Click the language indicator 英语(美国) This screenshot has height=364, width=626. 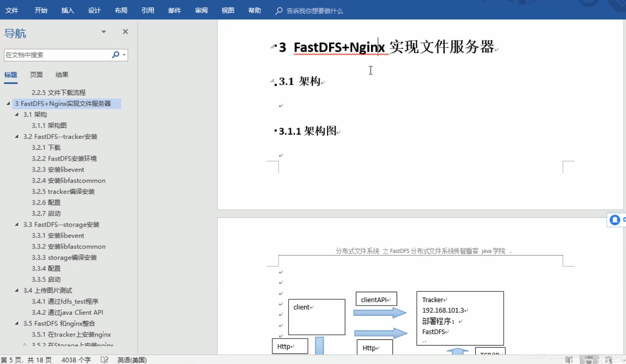pyautogui.click(x=132, y=360)
